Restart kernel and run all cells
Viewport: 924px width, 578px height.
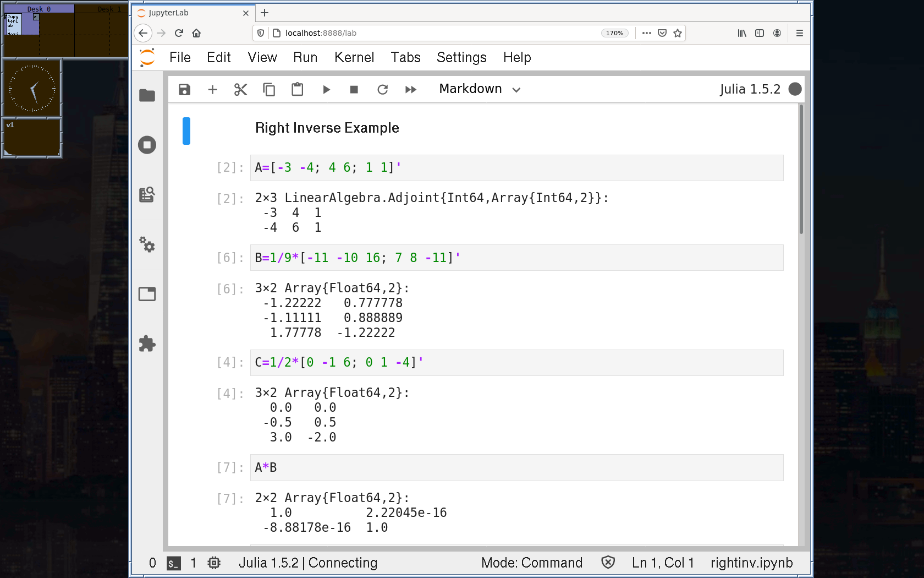click(x=411, y=90)
